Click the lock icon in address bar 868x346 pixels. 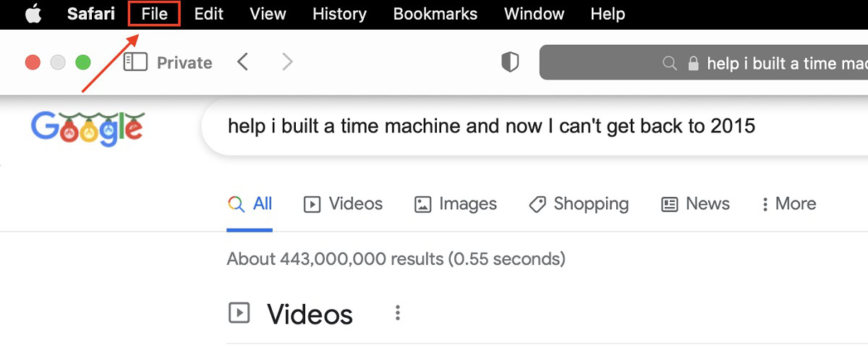coord(693,64)
